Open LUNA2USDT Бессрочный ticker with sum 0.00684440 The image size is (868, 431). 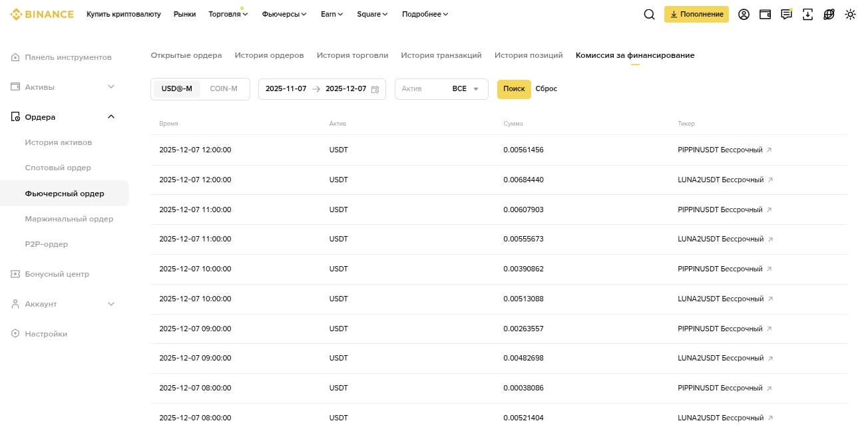tap(721, 180)
